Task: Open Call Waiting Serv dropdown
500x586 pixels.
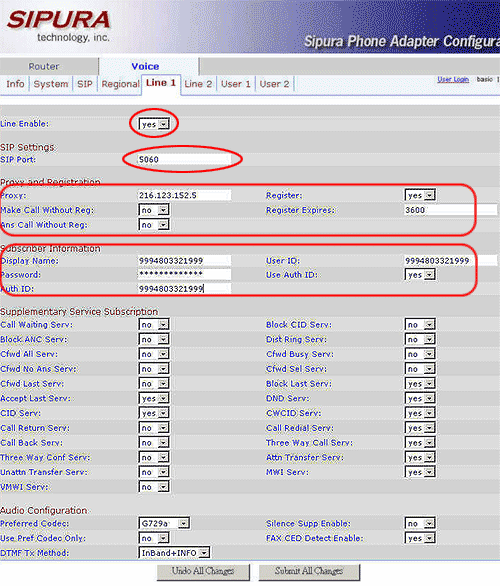Action: coord(154,324)
